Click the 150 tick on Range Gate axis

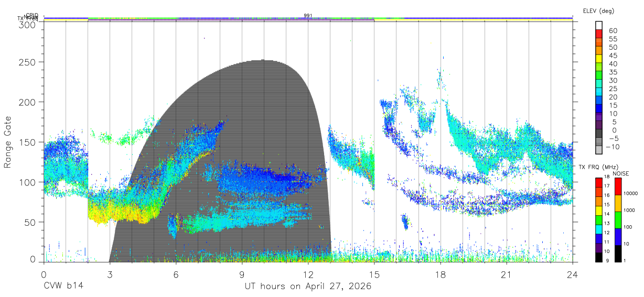tap(27, 142)
